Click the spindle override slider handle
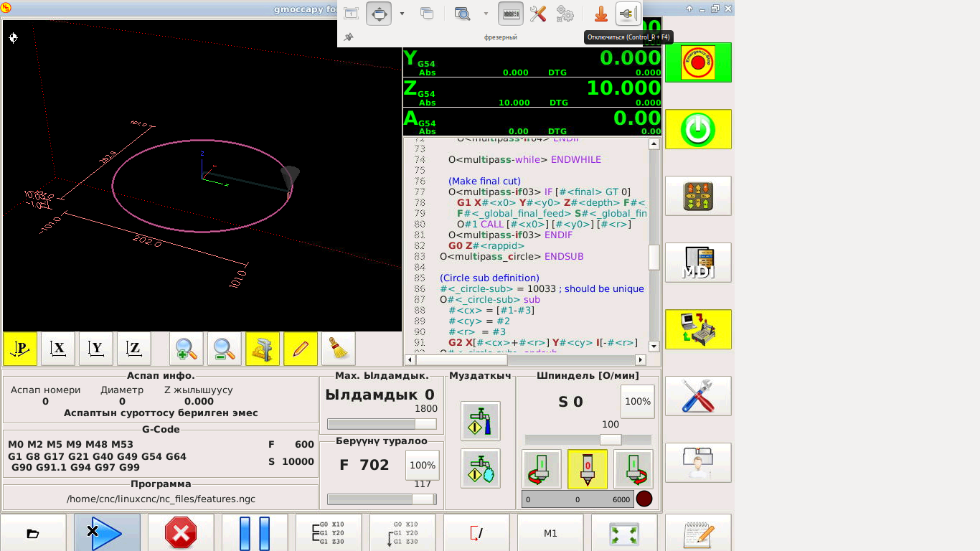This screenshot has width=980, height=551. tap(610, 440)
